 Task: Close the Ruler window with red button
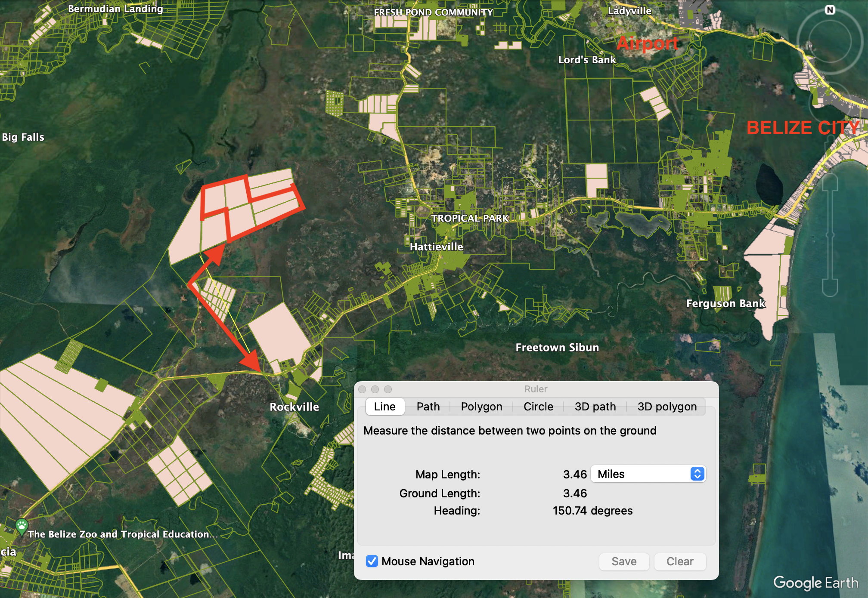click(x=362, y=389)
